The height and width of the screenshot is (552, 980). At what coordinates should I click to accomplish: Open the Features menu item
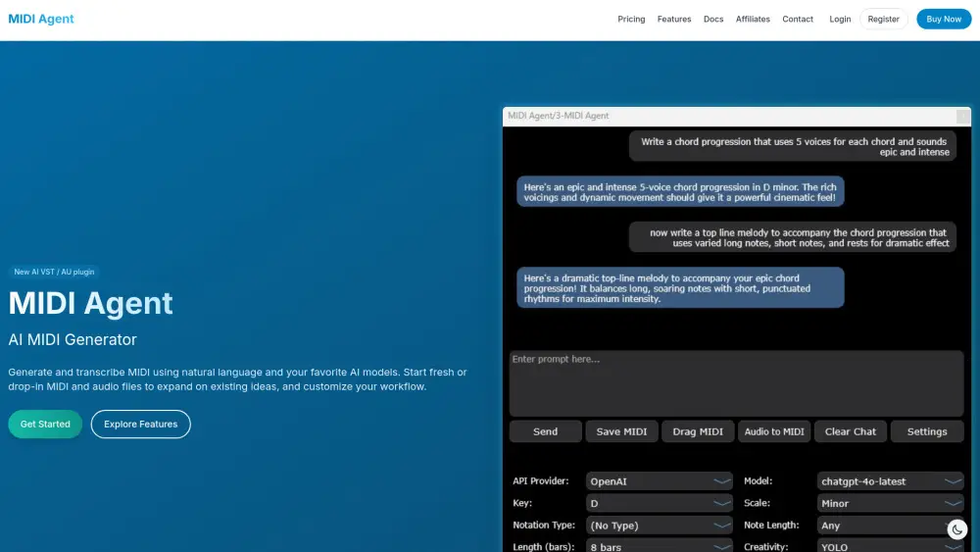674,19
